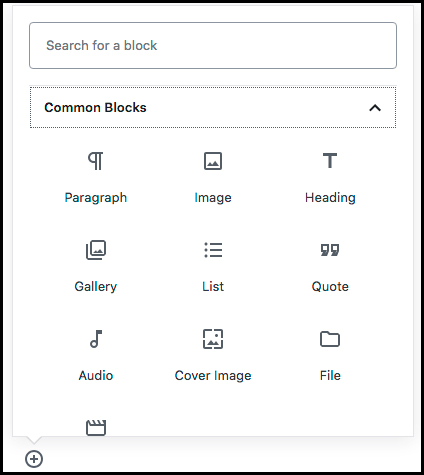
Task: Insert an Image block via its icon
Action: pyautogui.click(x=213, y=161)
